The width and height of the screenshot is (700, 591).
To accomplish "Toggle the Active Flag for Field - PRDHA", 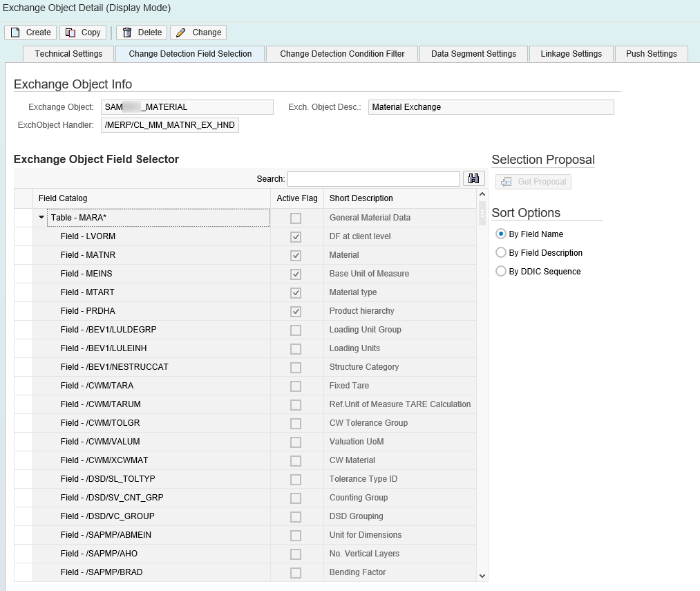I will point(296,311).
